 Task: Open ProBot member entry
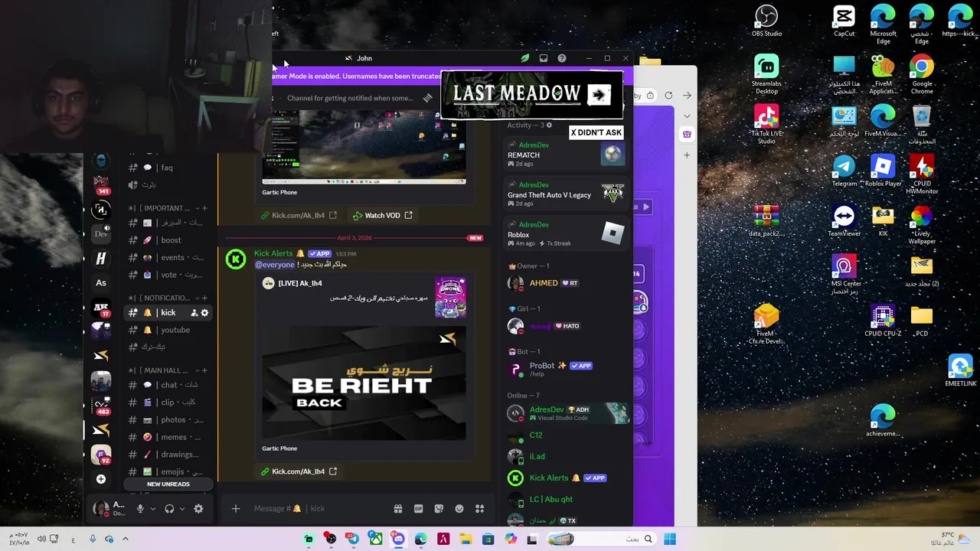(x=568, y=369)
